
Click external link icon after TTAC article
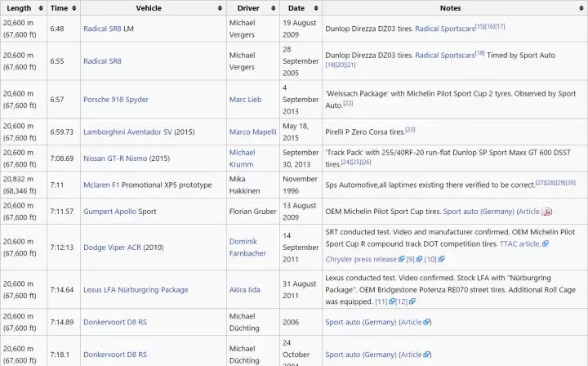(x=546, y=243)
